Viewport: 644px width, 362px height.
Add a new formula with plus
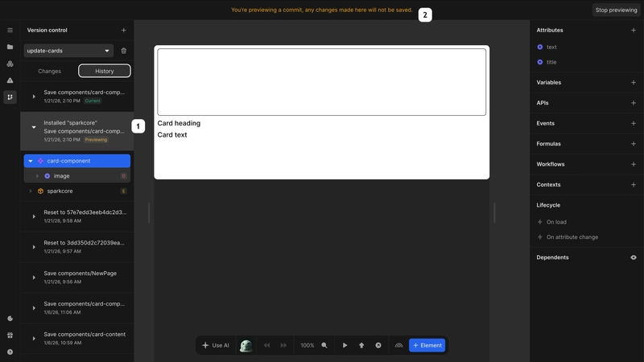634,144
